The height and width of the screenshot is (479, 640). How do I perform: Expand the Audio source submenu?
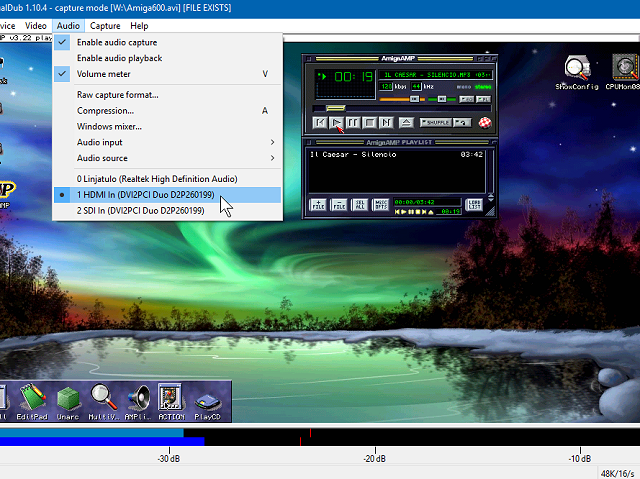point(167,158)
